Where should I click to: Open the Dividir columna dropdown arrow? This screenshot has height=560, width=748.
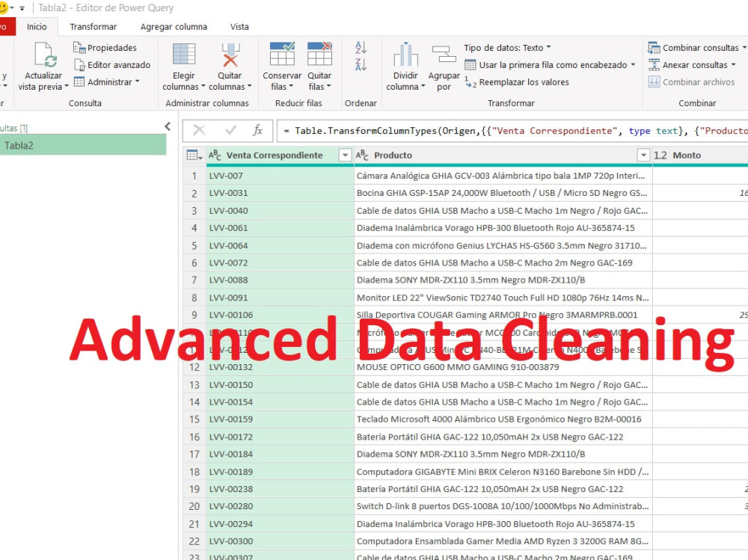pos(423,86)
